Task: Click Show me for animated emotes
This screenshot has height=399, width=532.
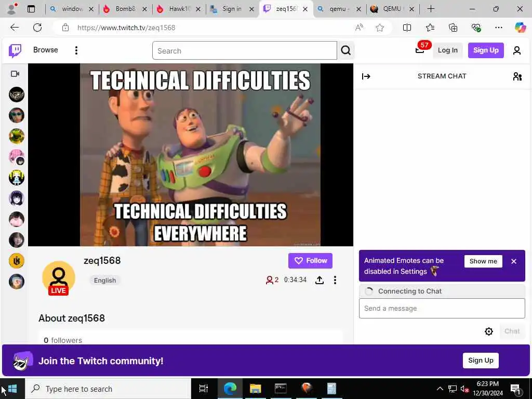Action: (483, 261)
